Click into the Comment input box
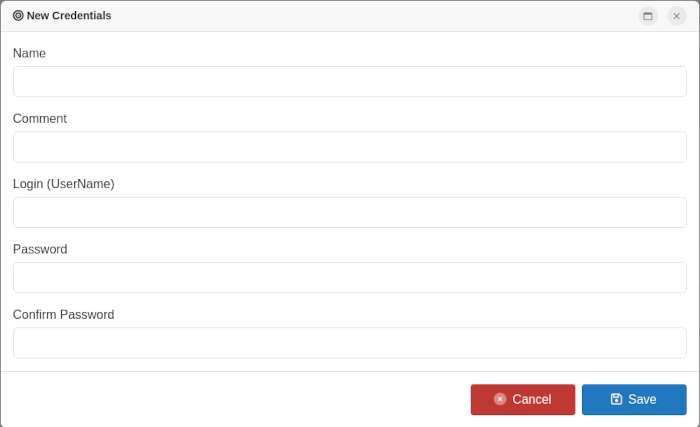Screen dimensions: 700x427 click(349, 147)
